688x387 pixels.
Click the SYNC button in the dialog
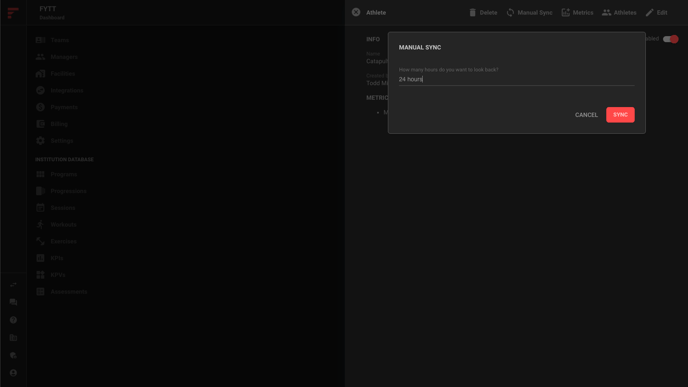tap(620, 115)
